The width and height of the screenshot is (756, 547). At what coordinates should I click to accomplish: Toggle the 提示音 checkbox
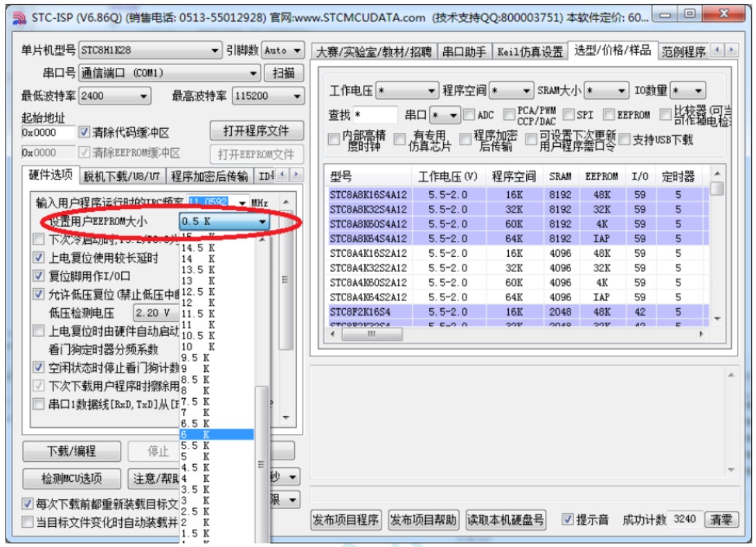568,519
